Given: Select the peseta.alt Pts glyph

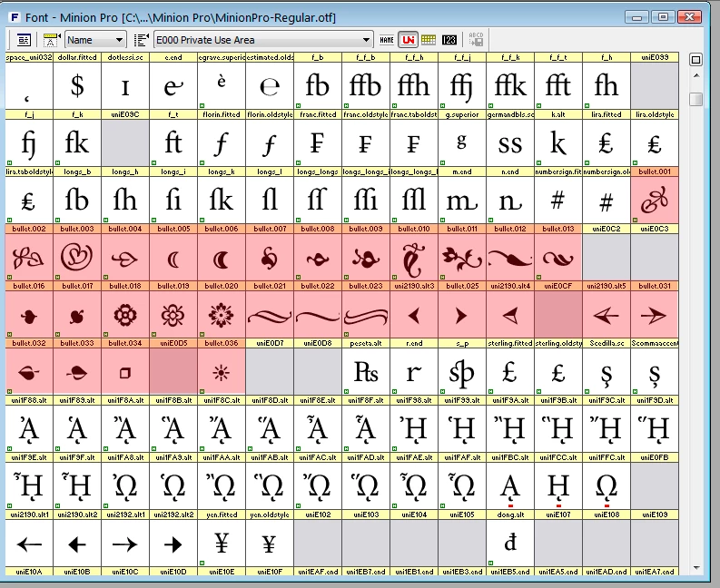Looking at the screenshot, I should [x=366, y=371].
